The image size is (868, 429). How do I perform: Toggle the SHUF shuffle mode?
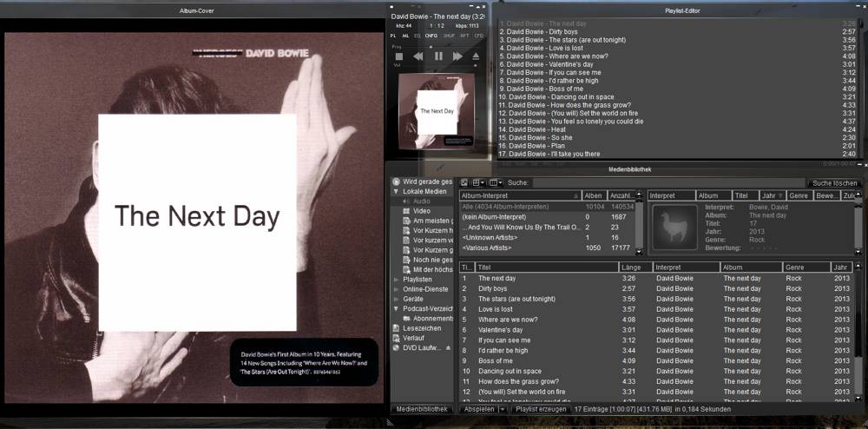tap(449, 36)
